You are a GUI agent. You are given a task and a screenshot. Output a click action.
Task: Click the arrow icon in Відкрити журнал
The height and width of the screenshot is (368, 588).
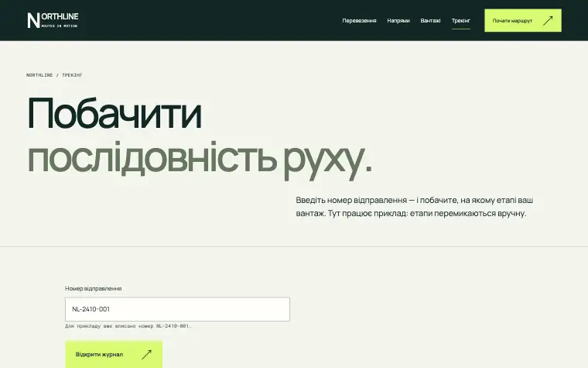point(147,354)
